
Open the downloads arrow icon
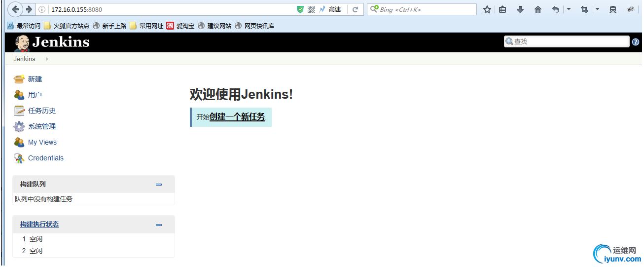click(520, 9)
